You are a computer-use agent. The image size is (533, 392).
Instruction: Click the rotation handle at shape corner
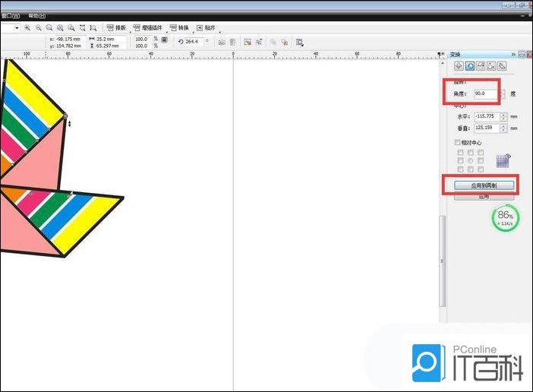(65, 116)
